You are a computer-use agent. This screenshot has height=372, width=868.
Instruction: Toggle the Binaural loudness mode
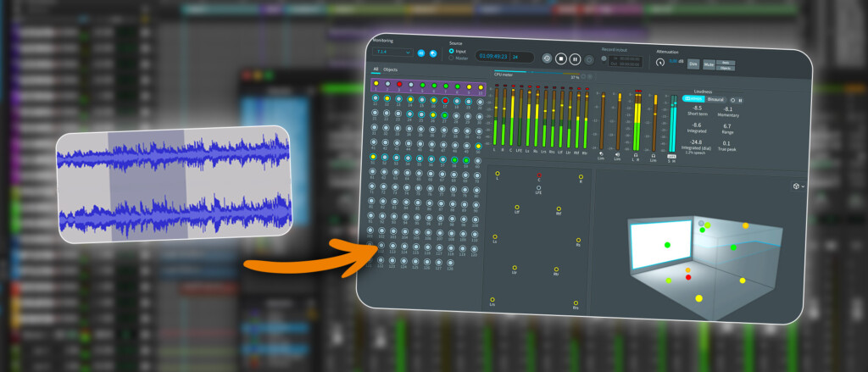(x=715, y=100)
